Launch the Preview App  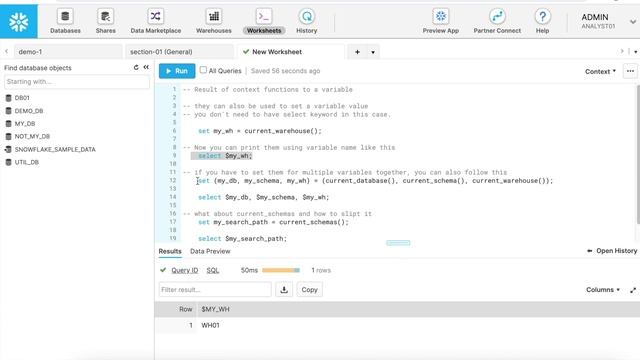440,21
